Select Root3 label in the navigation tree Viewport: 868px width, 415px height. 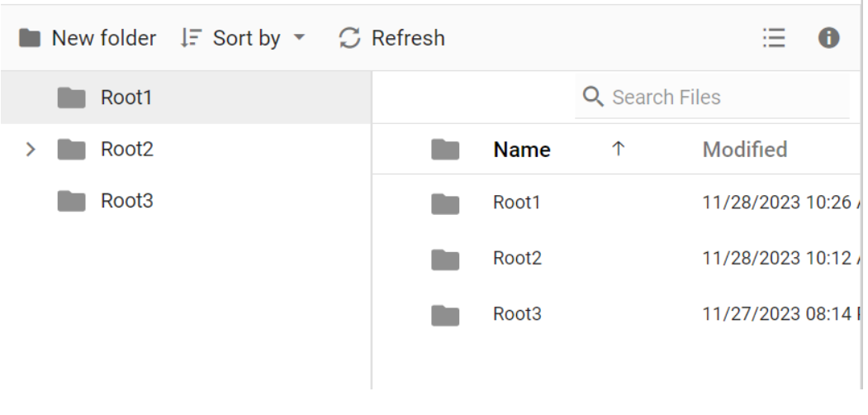coord(126,201)
